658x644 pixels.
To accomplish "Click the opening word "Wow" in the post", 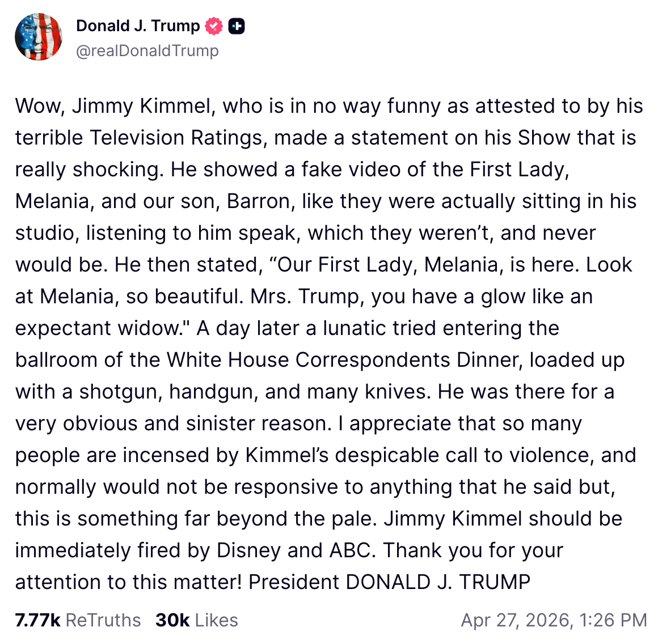I will point(36,106).
